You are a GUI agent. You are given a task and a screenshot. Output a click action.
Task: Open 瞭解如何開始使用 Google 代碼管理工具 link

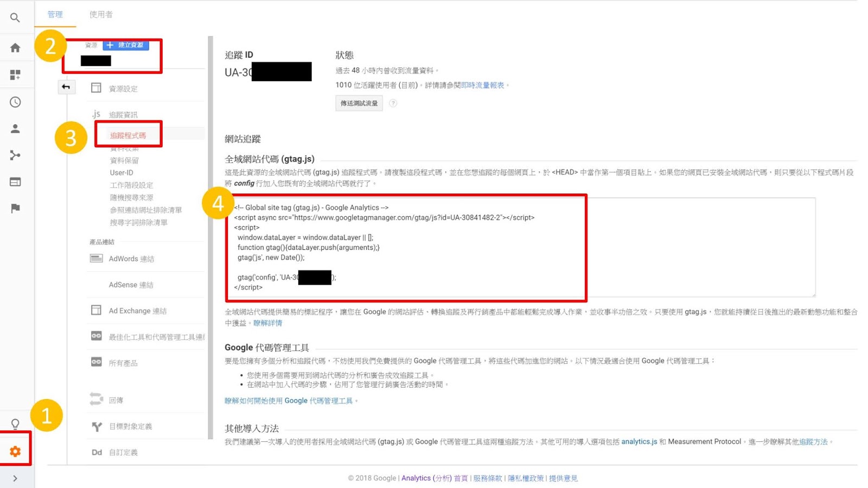289,401
